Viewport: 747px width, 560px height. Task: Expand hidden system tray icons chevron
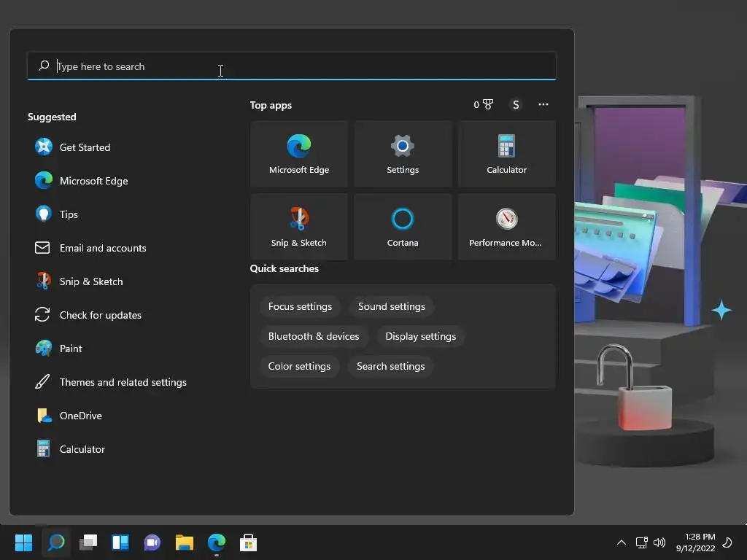click(622, 542)
